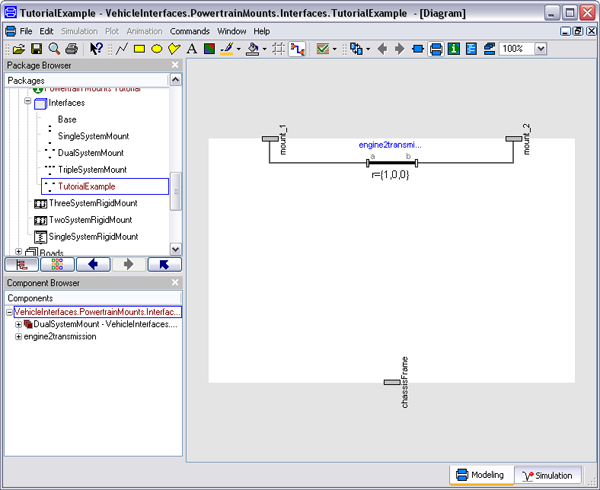Close the Package Browser panel
This screenshot has width=600, height=490.
(175, 65)
